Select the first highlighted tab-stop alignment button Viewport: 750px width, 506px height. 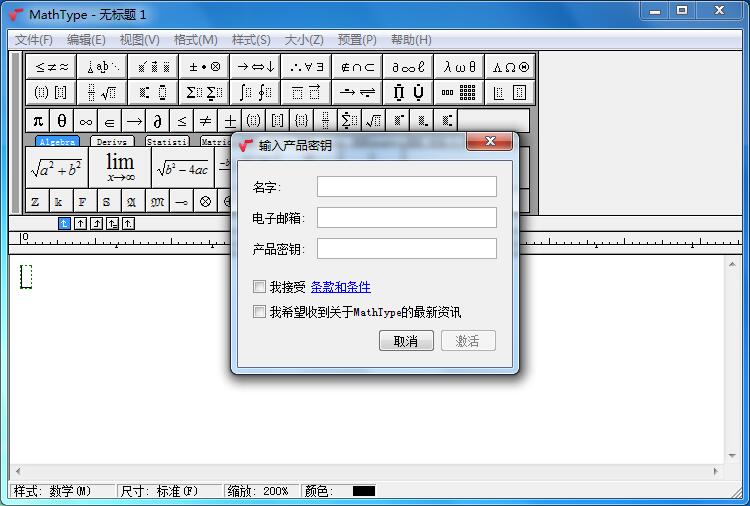(x=64, y=223)
